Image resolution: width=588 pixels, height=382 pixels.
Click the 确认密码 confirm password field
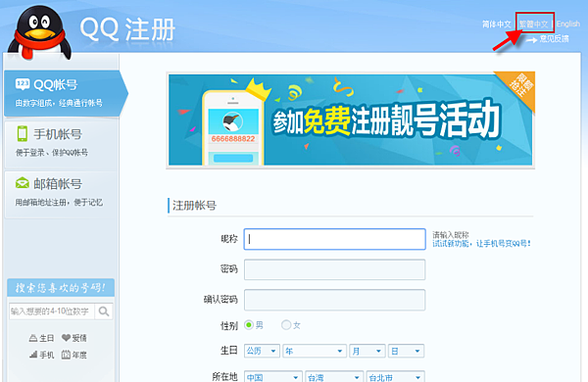[x=335, y=300]
